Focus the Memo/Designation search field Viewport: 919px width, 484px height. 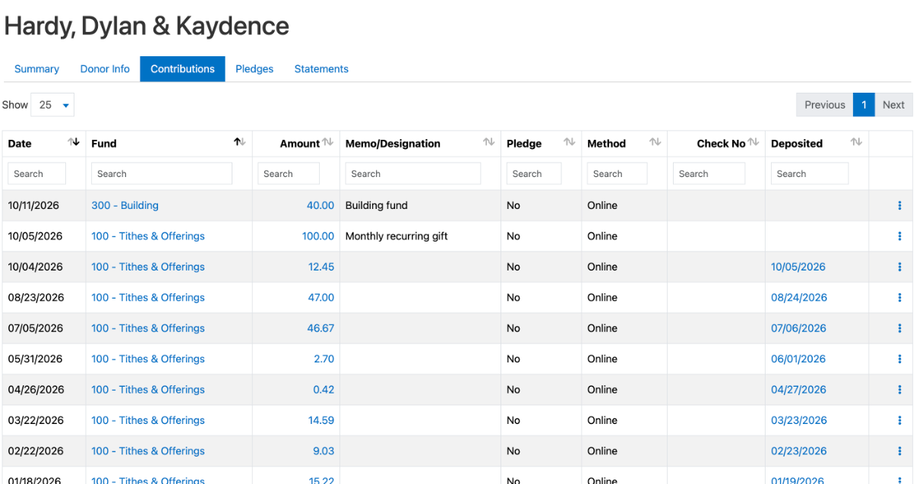coord(413,174)
